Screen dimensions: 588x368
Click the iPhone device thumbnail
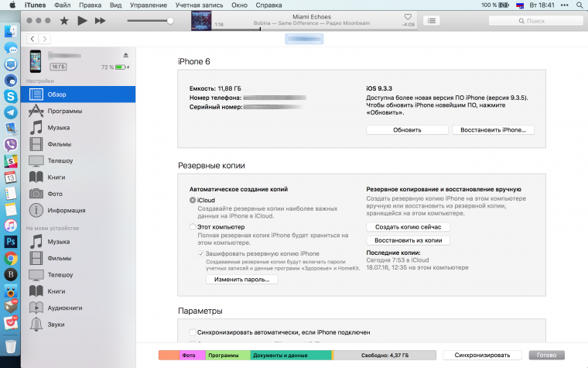36,61
